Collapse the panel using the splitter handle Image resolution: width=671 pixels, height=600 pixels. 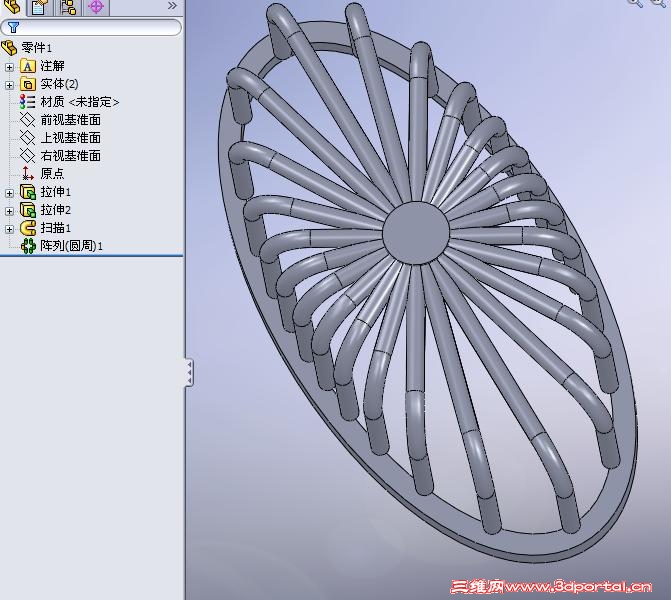pyautogui.click(x=189, y=373)
